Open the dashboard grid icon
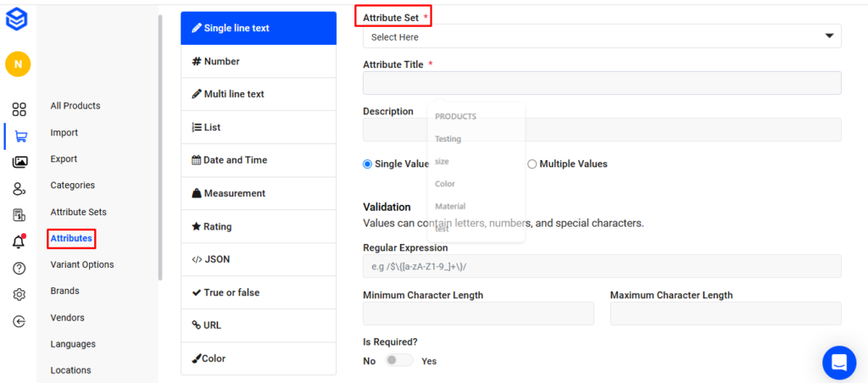868x383 pixels. click(x=19, y=109)
